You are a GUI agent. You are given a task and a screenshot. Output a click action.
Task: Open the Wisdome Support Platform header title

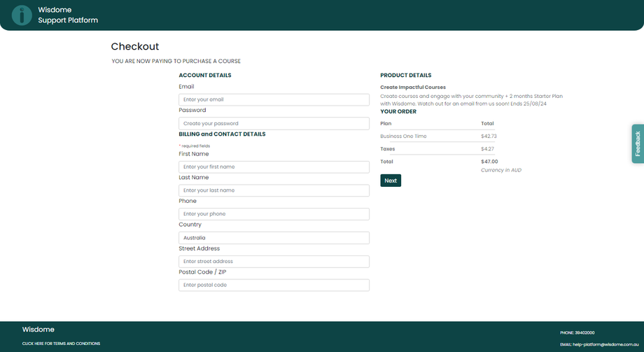(x=68, y=15)
